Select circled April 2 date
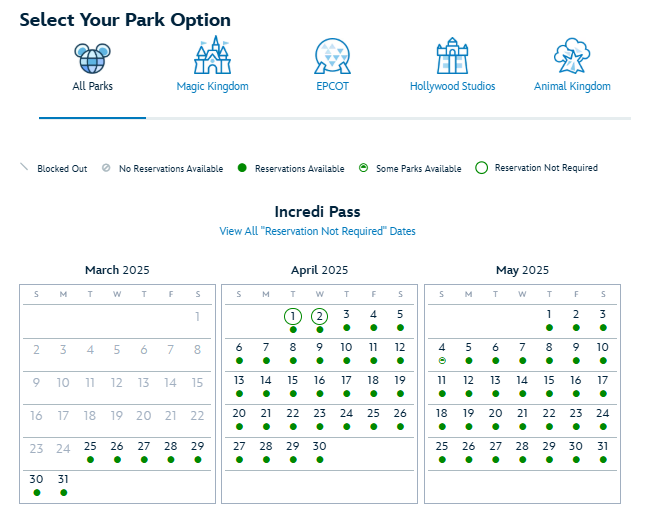The image size is (652, 520). 319,317
